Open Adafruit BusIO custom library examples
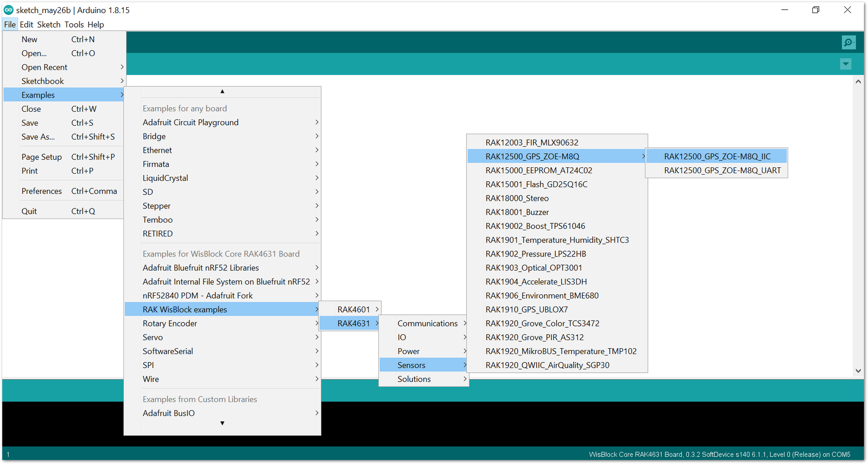868x464 pixels. click(x=222, y=413)
